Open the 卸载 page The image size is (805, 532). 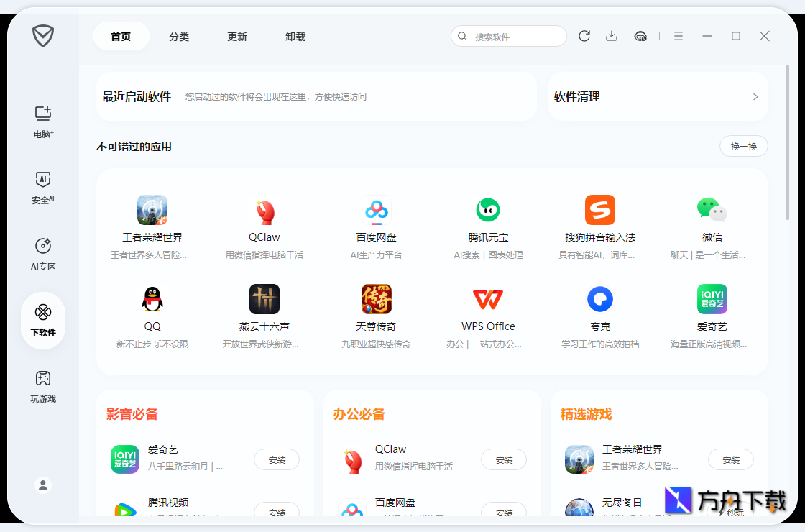click(x=295, y=36)
